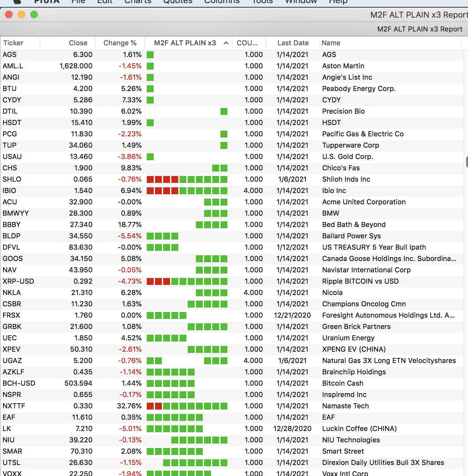468x476 pixels.
Task: Click Navistar International Corp name
Action: coord(366,270)
